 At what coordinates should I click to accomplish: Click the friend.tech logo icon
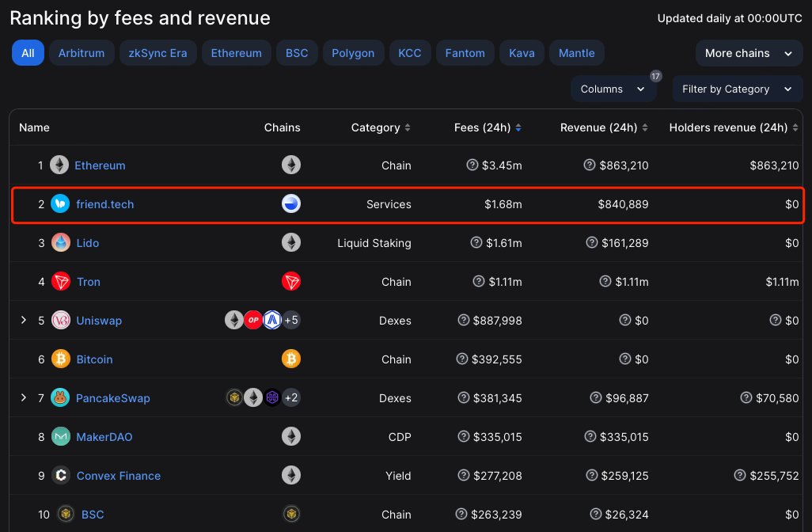[x=60, y=203]
